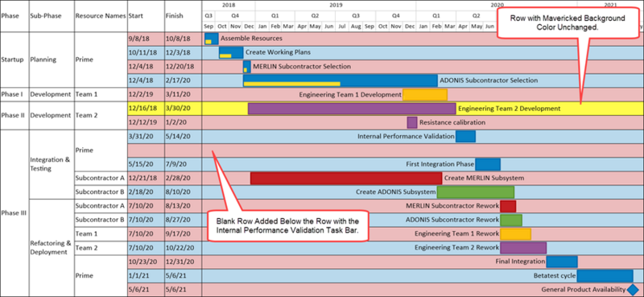Click the Phase II phase cell
Screen dimensions: 644x297
[x=14, y=115]
